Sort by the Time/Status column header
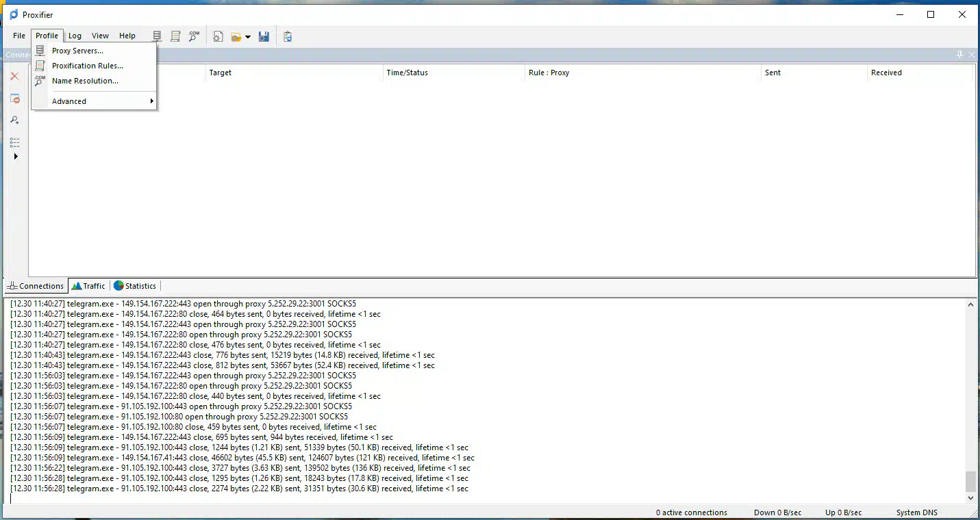 pos(453,73)
